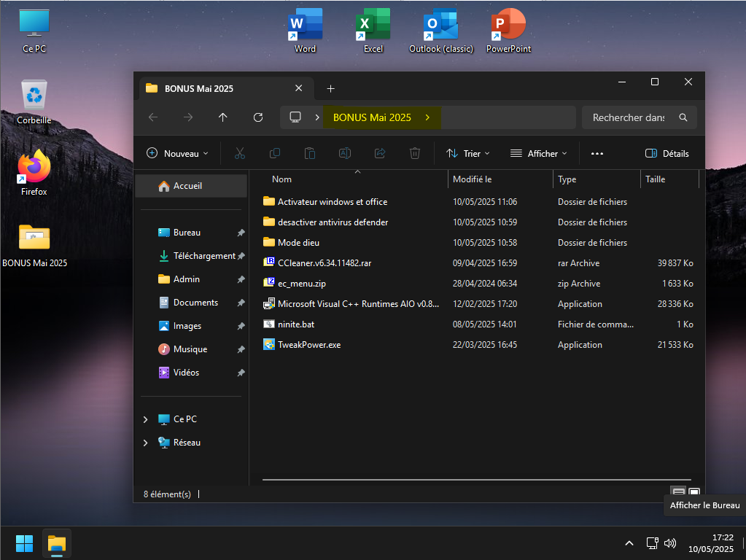Go up one folder level
The image size is (746, 560).
coord(223,117)
